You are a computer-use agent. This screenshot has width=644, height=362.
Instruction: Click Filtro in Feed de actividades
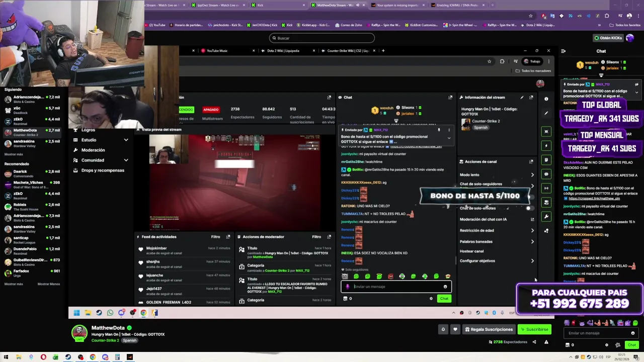pyautogui.click(x=215, y=236)
